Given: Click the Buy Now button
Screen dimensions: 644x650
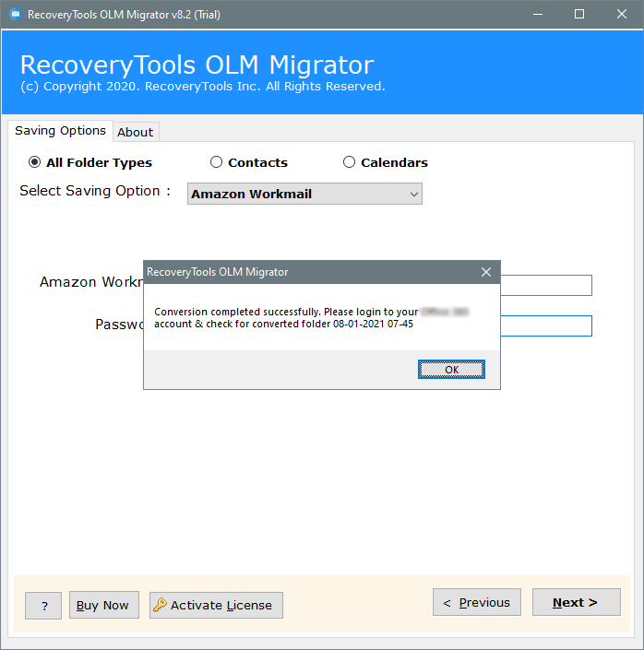Looking at the screenshot, I should 103,605.
